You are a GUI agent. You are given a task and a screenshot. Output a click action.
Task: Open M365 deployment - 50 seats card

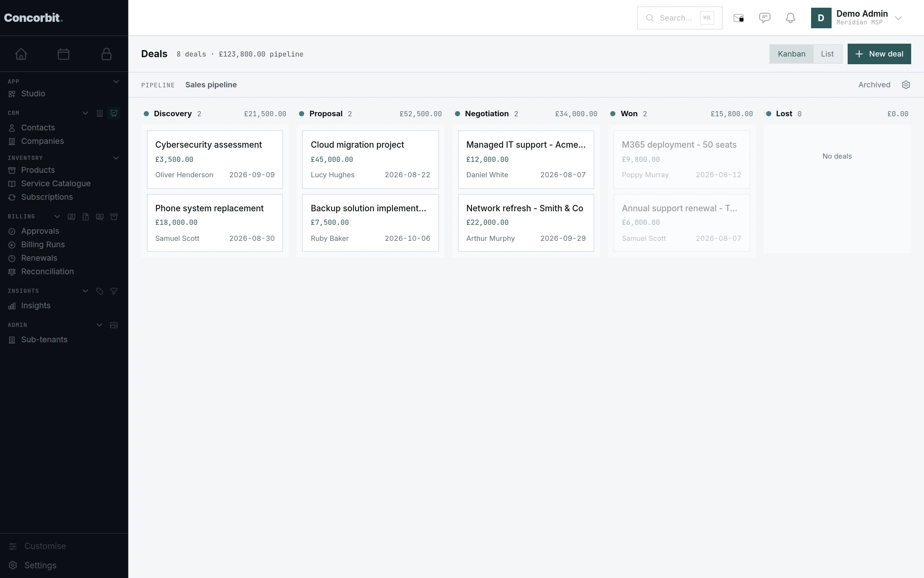point(681,159)
